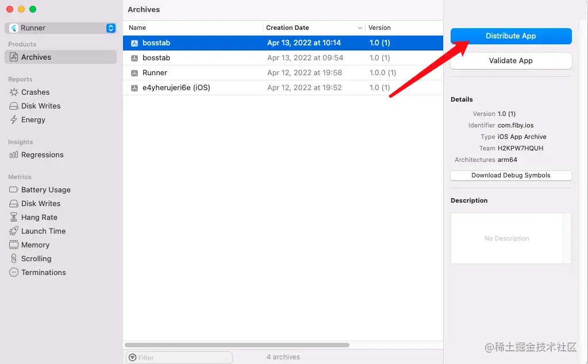Click Download Debug Symbols button

[x=511, y=175]
